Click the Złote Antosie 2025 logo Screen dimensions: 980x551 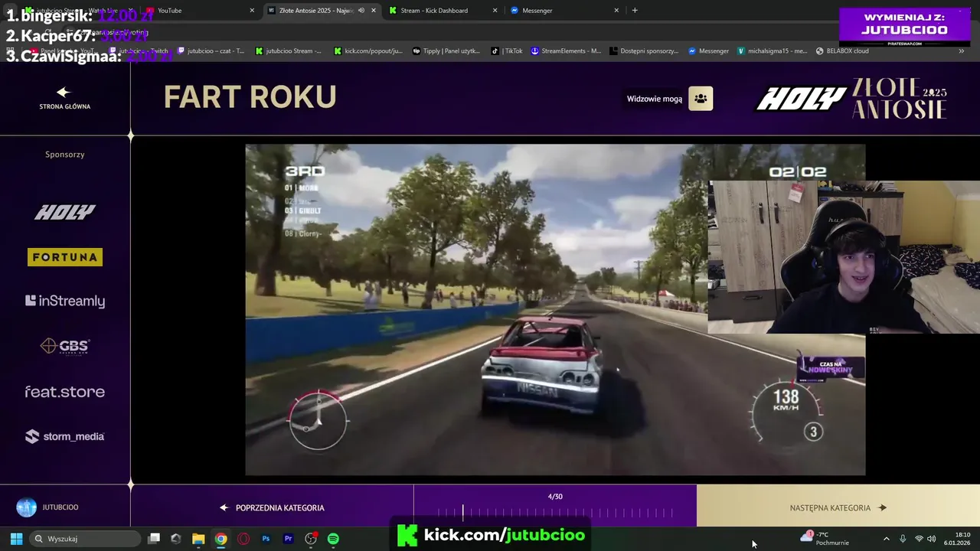click(900, 99)
